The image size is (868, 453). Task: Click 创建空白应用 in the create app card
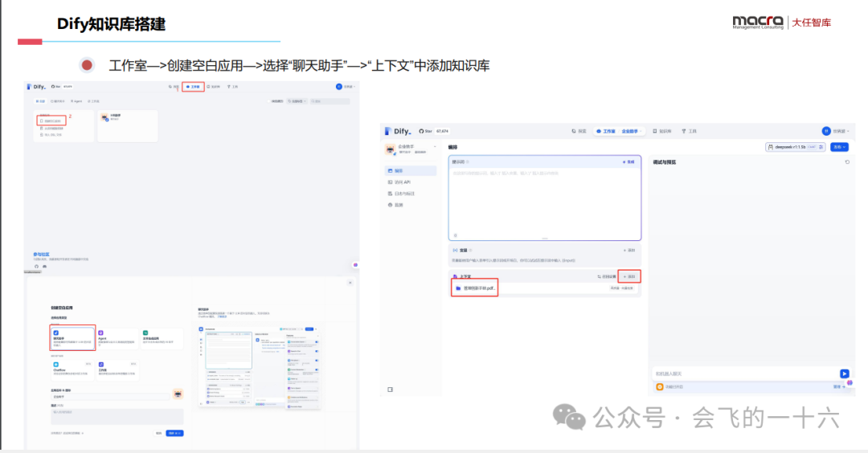click(x=51, y=120)
